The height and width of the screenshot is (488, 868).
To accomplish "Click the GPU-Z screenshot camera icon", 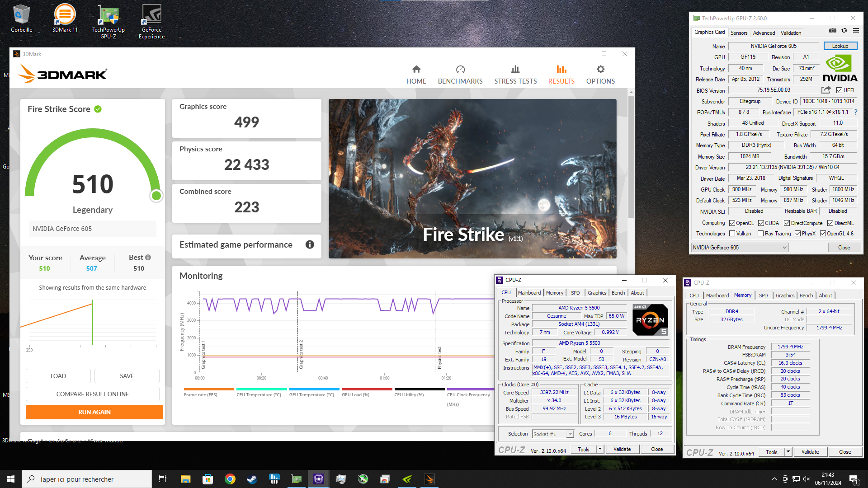I will (x=832, y=31).
